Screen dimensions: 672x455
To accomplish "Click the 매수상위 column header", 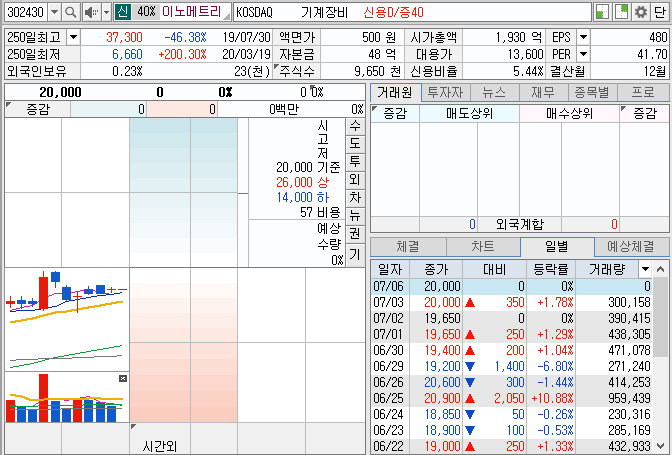I will pyautogui.click(x=569, y=114).
